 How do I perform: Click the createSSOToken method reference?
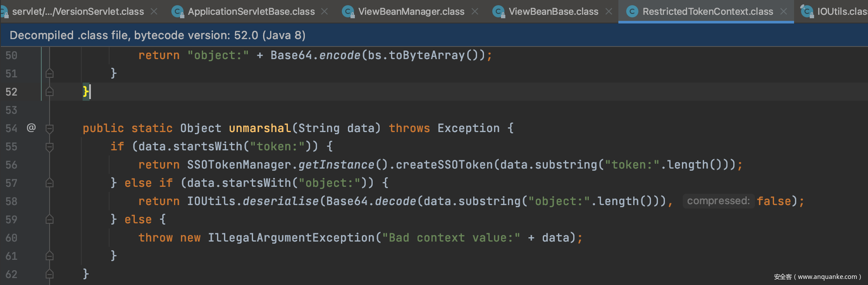pos(444,165)
